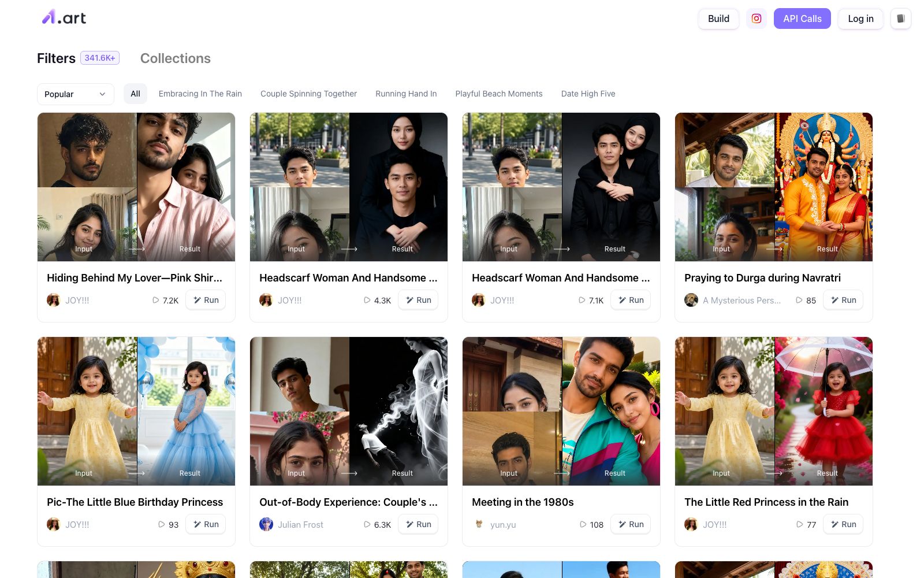
Task: Run Praying to Durga during Navratri filter
Action: [843, 300]
